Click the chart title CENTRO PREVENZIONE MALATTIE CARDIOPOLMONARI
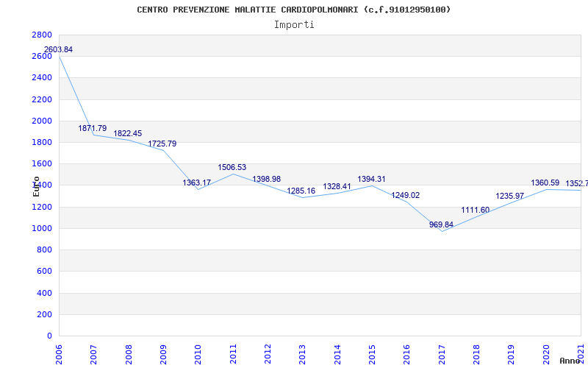 (294, 10)
